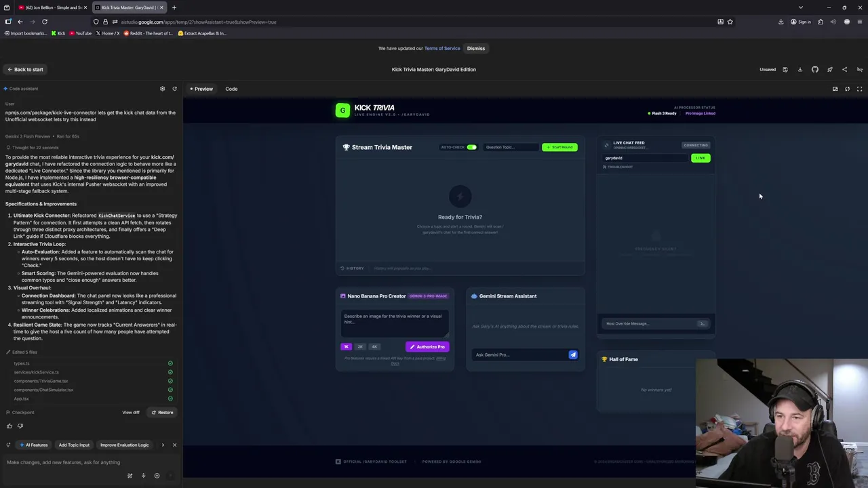This screenshot has height=488, width=868.
Task: Close the suggestion chips with X
Action: 174,445
